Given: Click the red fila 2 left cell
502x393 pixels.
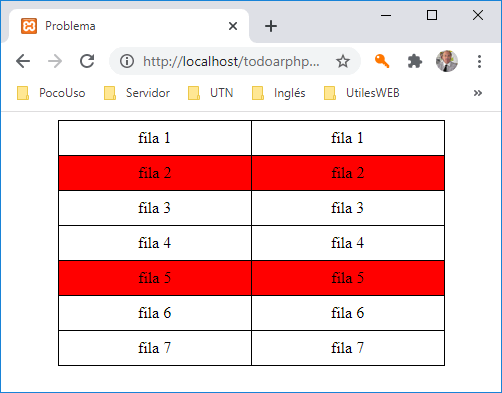Looking at the screenshot, I should click(155, 173).
